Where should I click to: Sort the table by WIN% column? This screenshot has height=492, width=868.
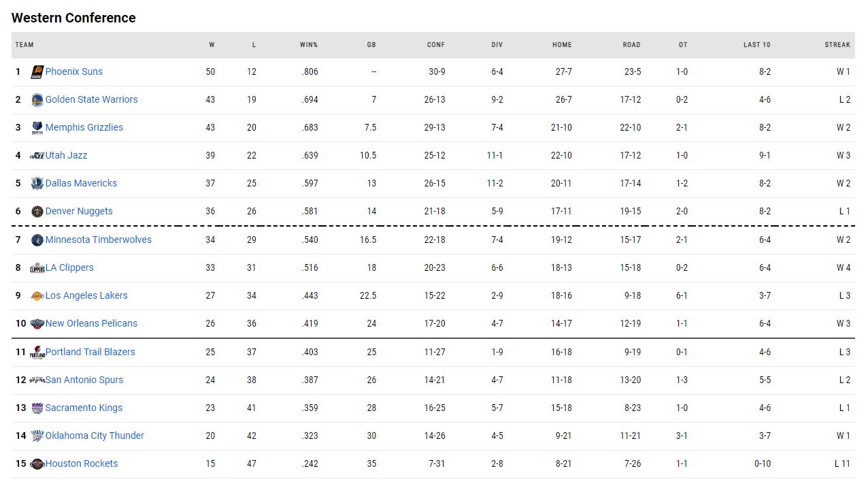[309, 45]
